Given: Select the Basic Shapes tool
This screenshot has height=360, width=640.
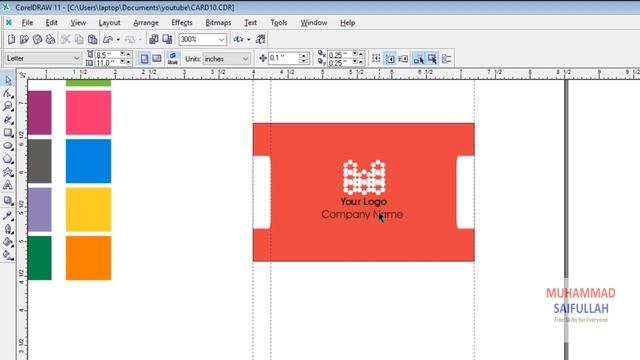Looking at the screenshot, I should pyautogui.click(x=8, y=172).
